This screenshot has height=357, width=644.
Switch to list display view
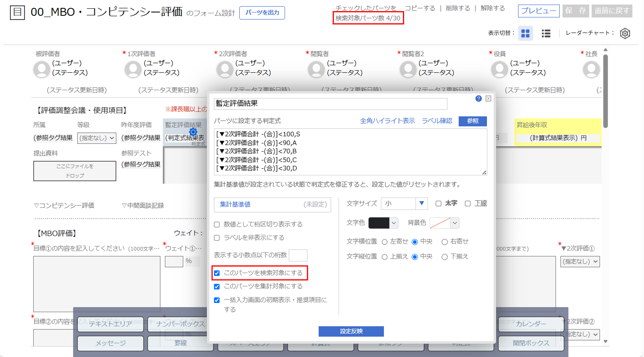(546, 33)
